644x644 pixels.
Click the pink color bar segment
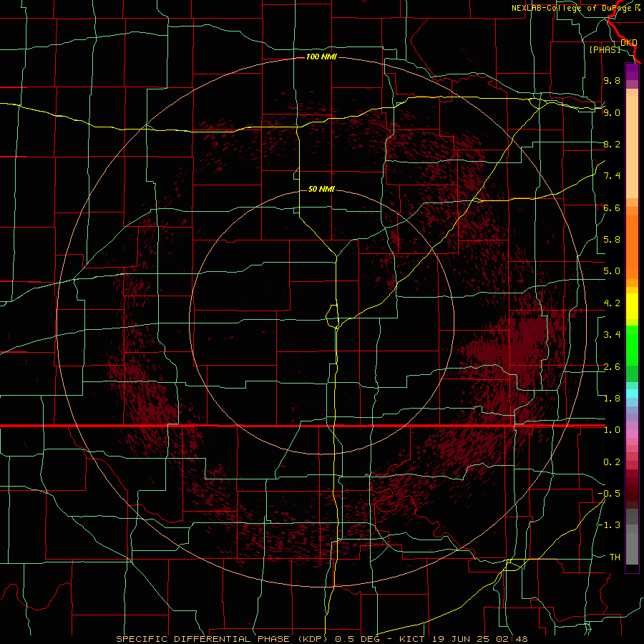pos(632,434)
